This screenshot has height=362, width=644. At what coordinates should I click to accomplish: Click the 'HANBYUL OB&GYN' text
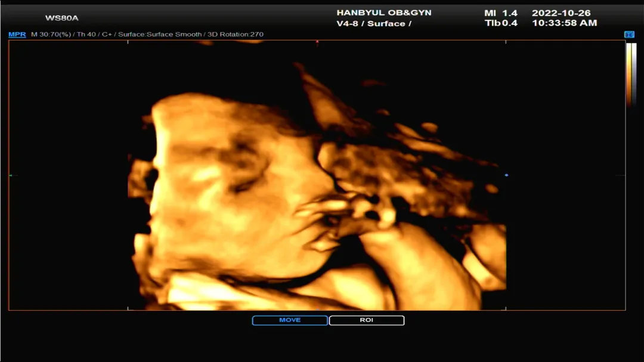click(x=384, y=13)
